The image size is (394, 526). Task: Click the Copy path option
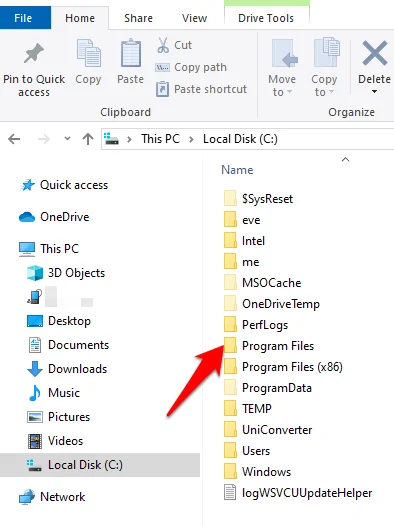[x=191, y=67]
